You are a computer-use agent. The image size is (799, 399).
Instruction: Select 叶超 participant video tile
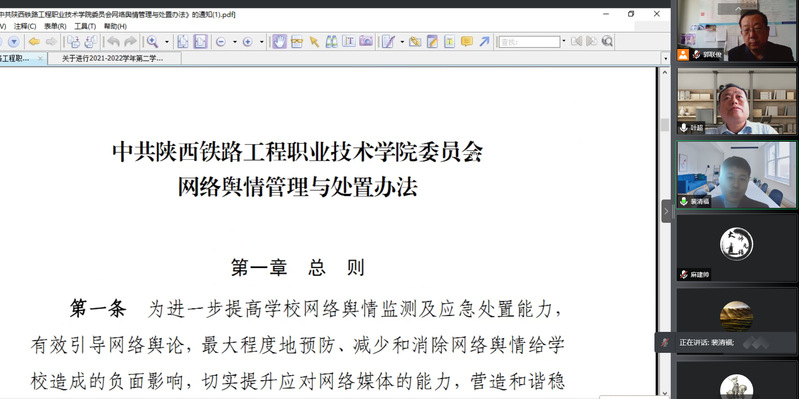click(736, 101)
